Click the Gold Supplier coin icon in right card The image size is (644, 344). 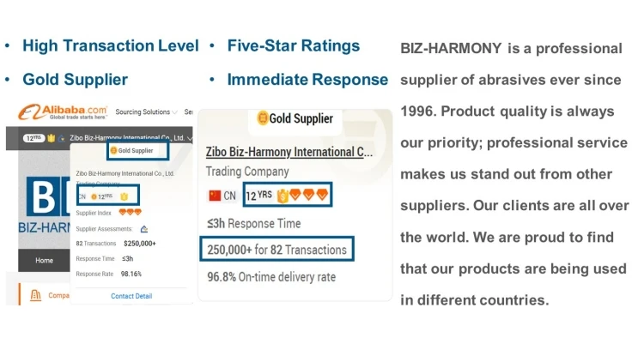[262, 118]
